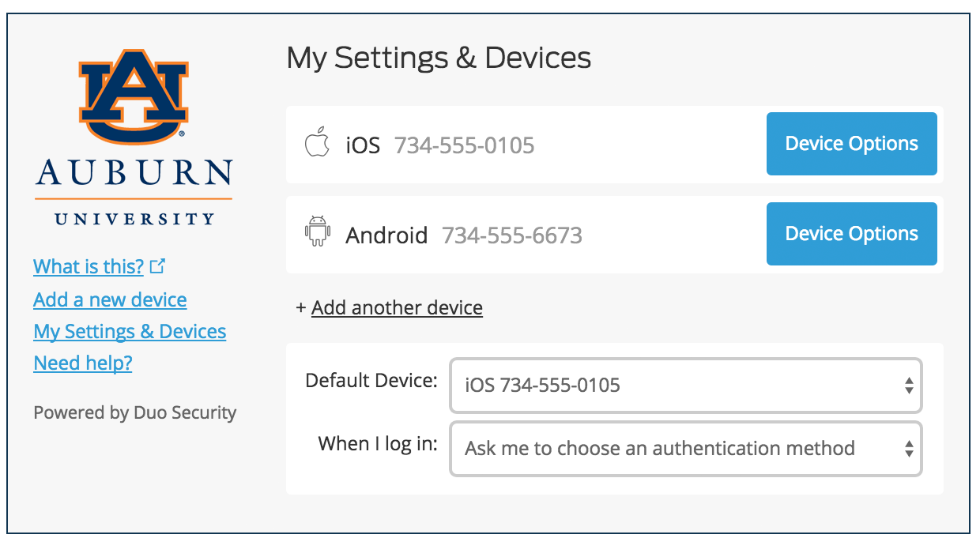Click the iOS phone number 734-555-0105
The width and height of the screenshot is (980, 542).
(464, 145)
